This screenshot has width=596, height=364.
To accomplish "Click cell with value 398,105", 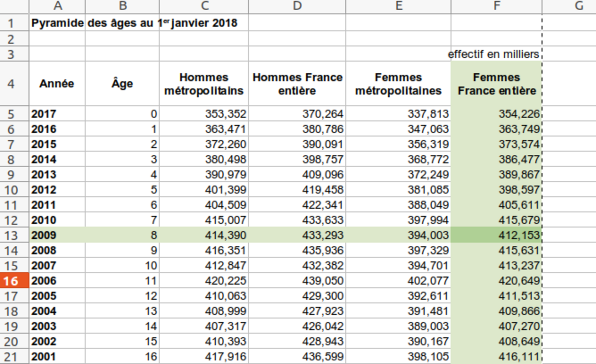I will [x=398, y=356].
